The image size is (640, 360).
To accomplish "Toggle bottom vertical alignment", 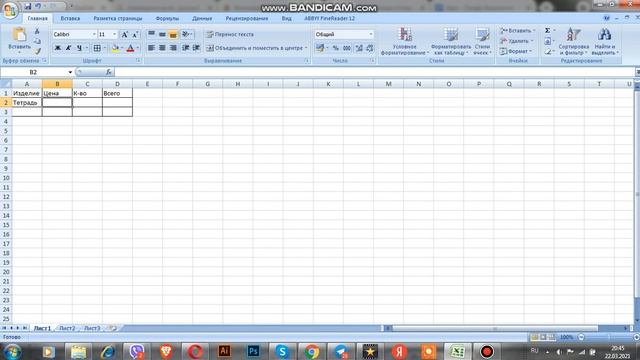I will pos(173,34).
